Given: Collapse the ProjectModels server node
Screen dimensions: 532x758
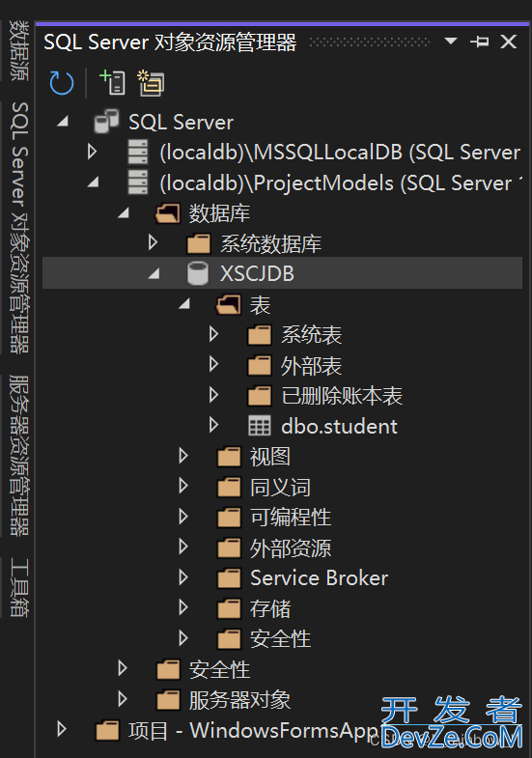Looking at the screenshot, I should tap(94, 182).
